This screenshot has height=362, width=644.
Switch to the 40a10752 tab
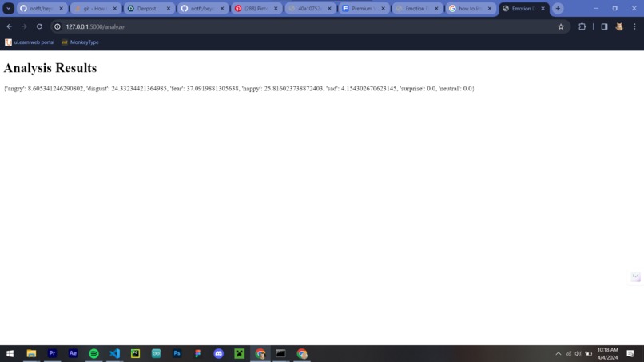coord(308,8)
